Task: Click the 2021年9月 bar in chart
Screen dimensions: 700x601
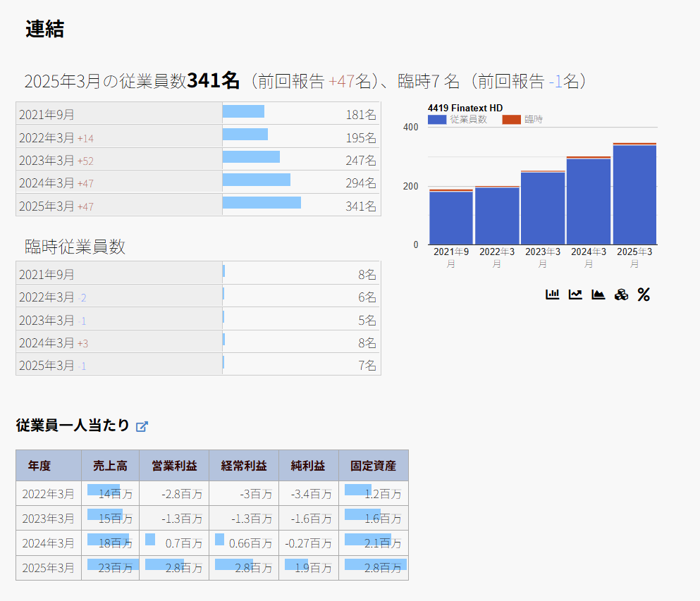Action: [451, 217]
